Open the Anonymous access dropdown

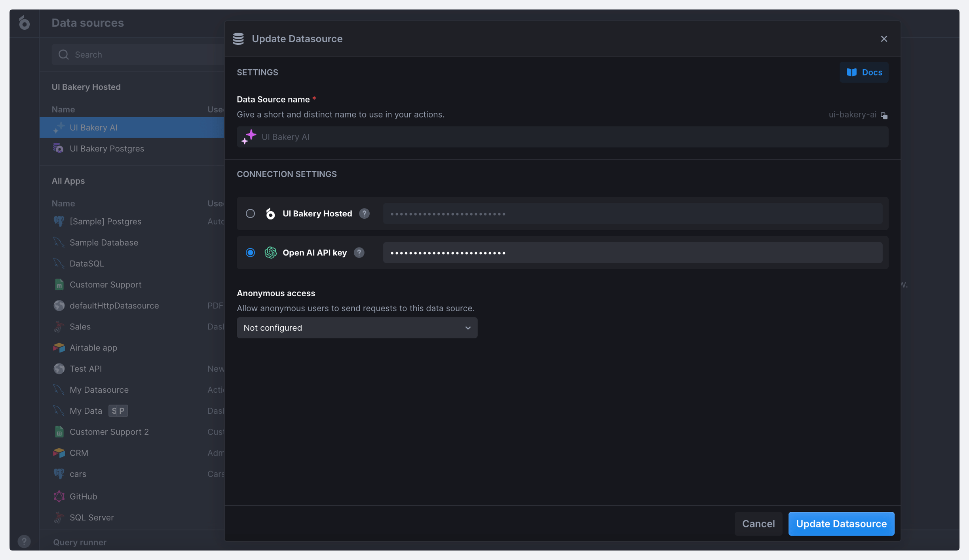pos(357,327)
